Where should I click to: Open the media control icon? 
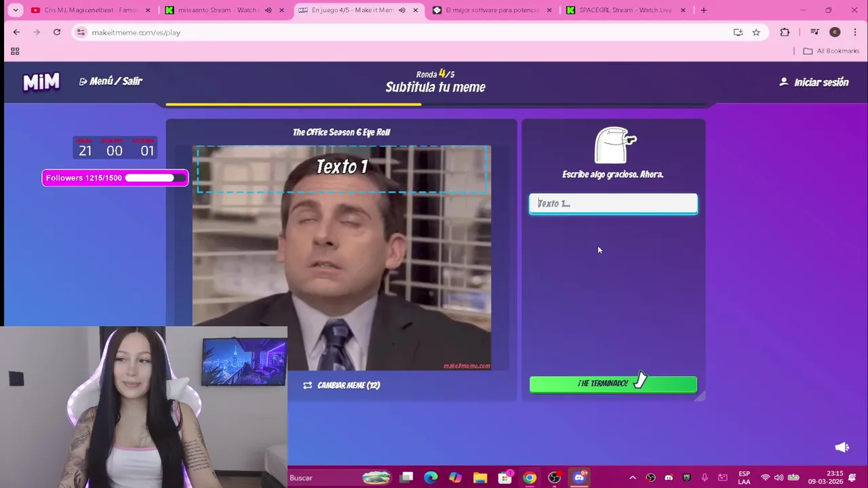(x=814, y=32)
